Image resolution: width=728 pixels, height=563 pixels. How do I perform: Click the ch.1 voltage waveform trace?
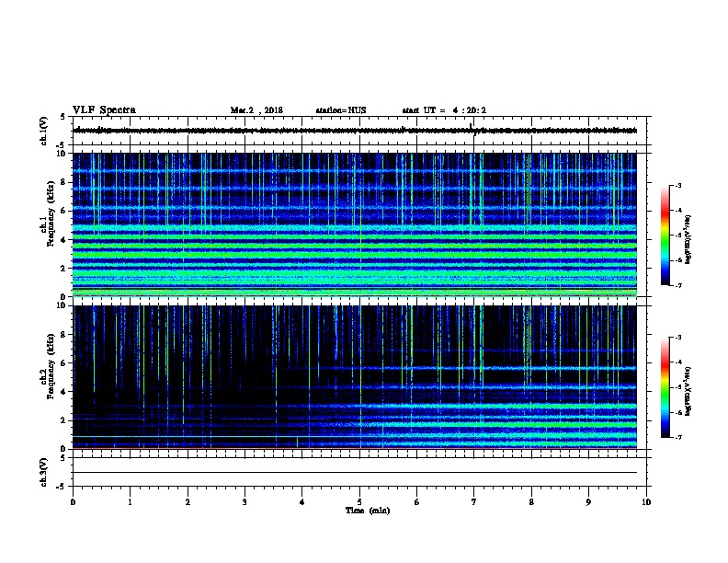tap(355, 131)
